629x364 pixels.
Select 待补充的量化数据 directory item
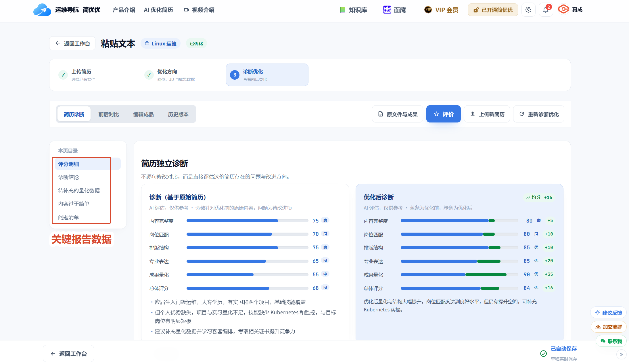coord(79,191)
